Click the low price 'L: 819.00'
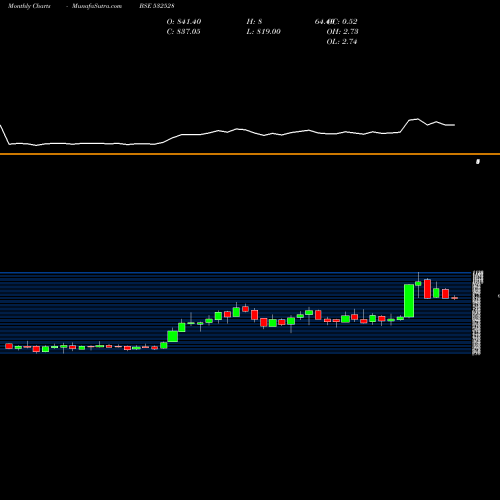The width and height of the screenshot is (500, 500). pyautogui.click(x=263, y=32)
